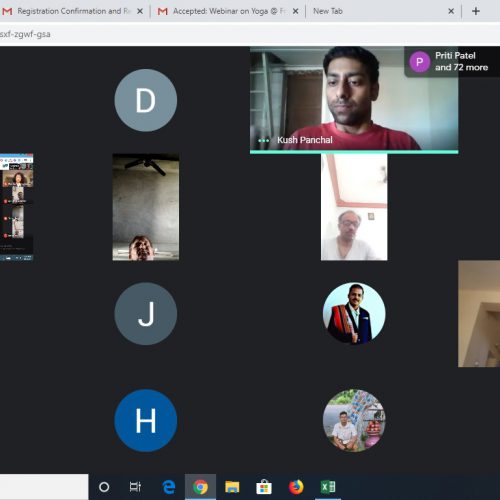
Task: Open a new browser tab with plus
Action: point(476,11)
